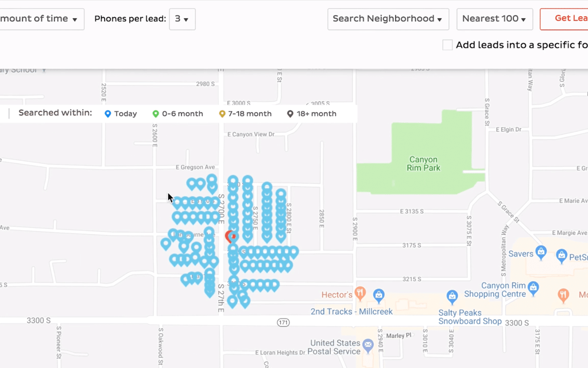Click the red selected location pin

[x=230, y=236]
